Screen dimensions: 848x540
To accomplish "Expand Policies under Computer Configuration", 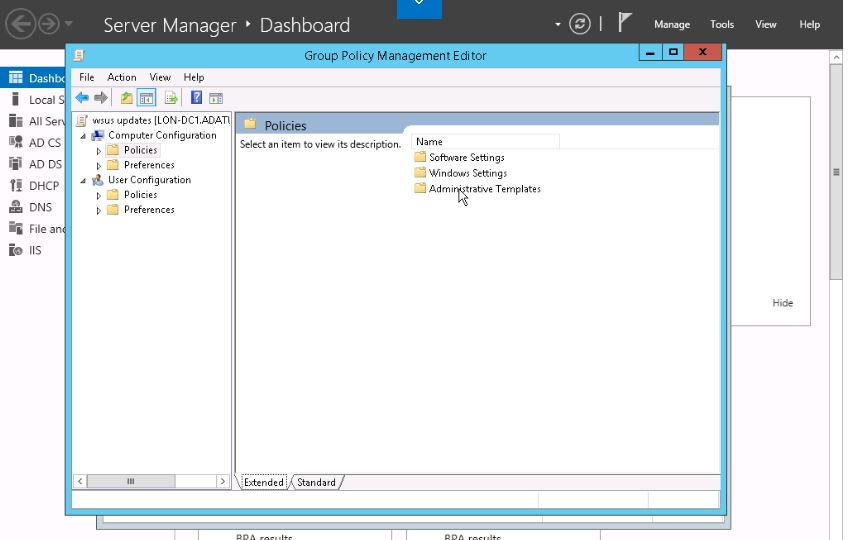I will click(98, 151).
